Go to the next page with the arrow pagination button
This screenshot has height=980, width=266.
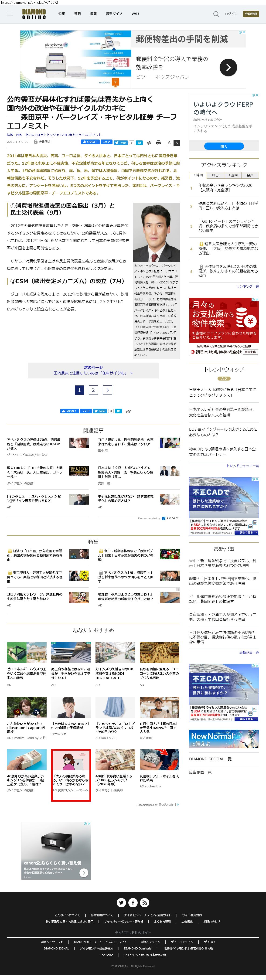point(107,390)
